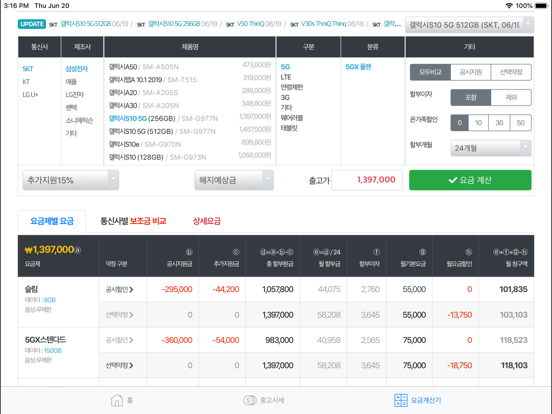This screenshot has height=414, width=552.
Task: Open the 24개월 installment dropdown
Action: coord(491,148)
